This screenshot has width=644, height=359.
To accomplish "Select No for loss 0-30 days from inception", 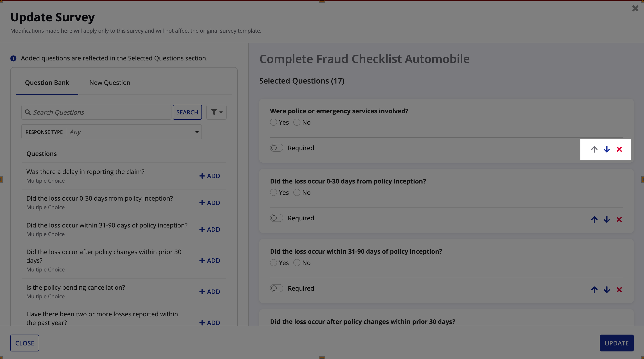I will 297,193.
